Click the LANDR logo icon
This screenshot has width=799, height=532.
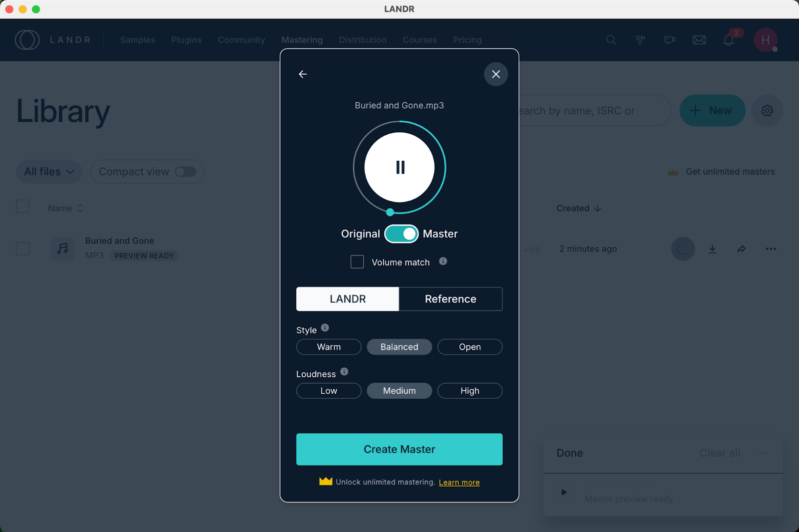[27, 40]
